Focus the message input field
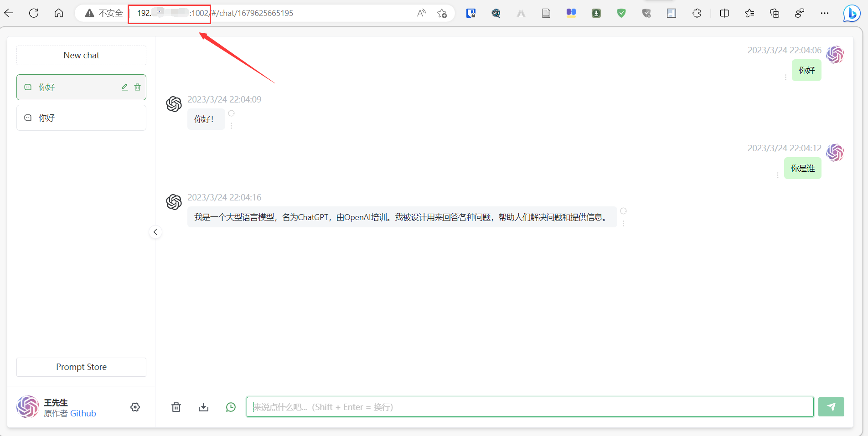This screenshot has height=436, width=868. (530, 407)
